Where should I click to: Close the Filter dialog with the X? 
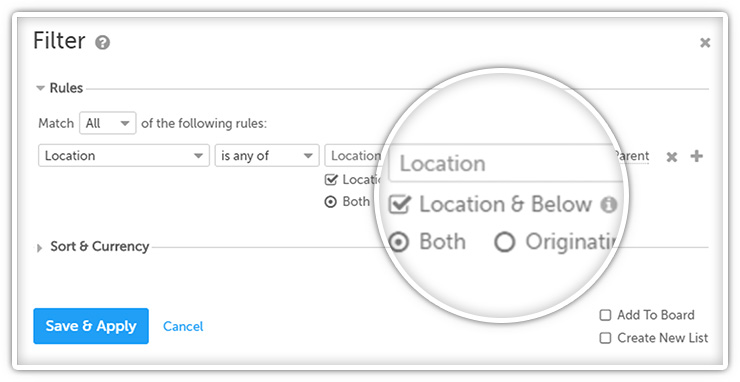click(705, 43)
